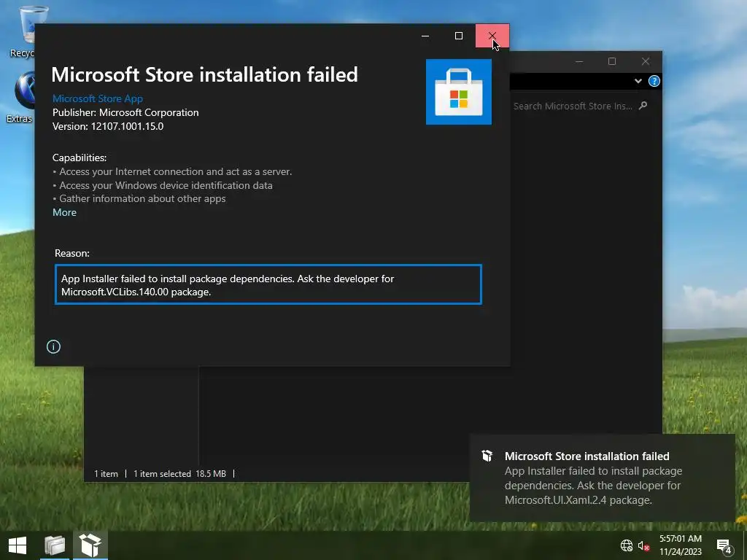Click the Microsoft Store shopping bag logo
Viewport: 747px width, 560px height.
(x=458, y=92)
